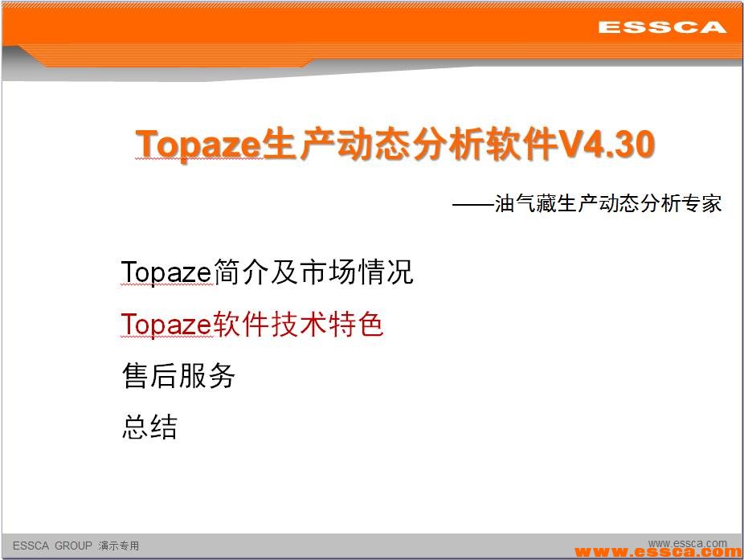The width and height of the screenshot is (744, 560).
Task: Click the ESSCA GROUP text in footer
Action: [52, 546]
